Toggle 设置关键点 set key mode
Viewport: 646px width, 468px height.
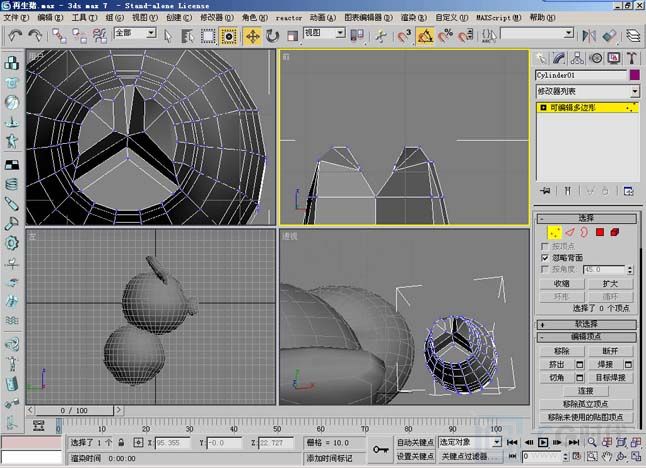pyautogui.click(x=415, y=456)
